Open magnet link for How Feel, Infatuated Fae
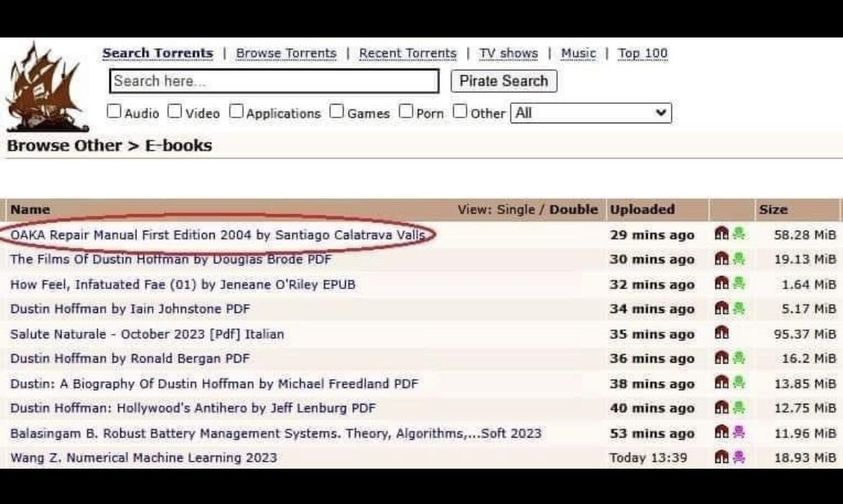This screenshot has height=504, width=843. click(721, 283)
